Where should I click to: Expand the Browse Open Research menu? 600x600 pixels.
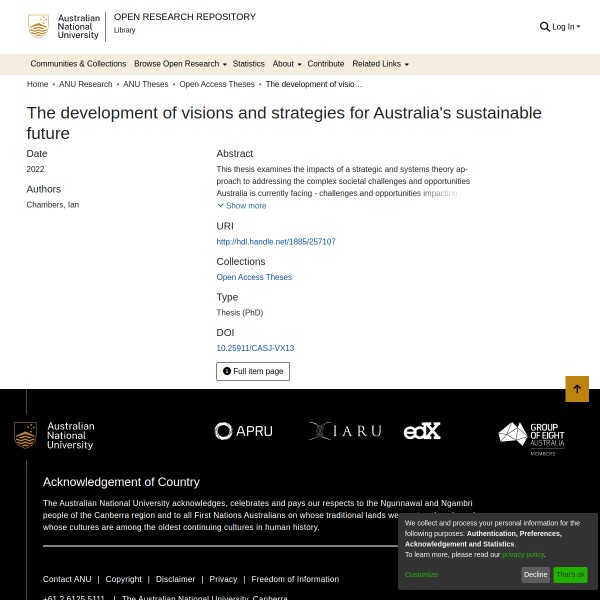[x=180, y=64]
